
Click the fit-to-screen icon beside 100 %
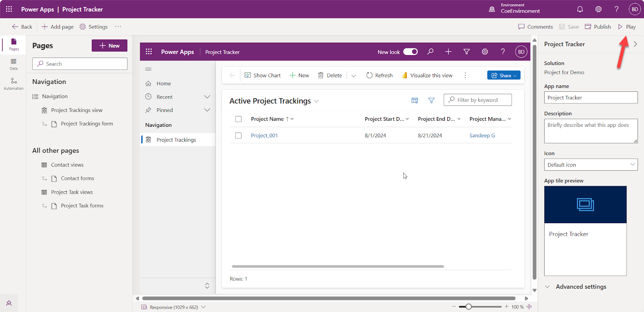pos(529,307)
